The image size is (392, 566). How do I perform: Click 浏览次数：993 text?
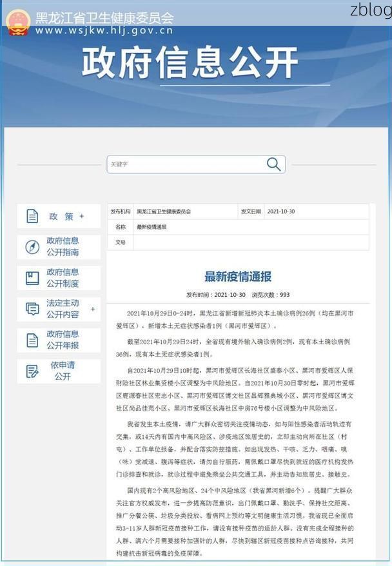tap(271, 295)
